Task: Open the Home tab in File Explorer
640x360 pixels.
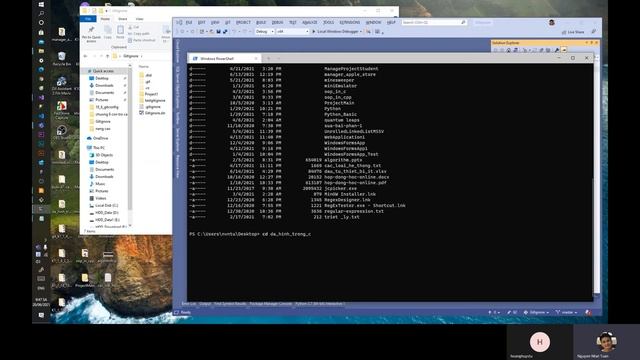Action: click(x=105, y=19)
